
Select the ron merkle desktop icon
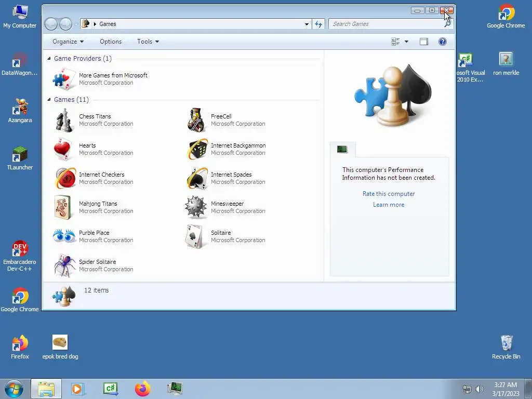pyautogui.click(x=506, y=64)
